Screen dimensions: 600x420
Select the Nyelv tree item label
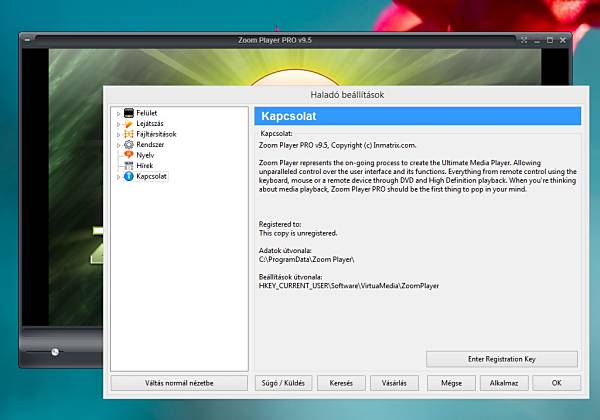point(145,155)
